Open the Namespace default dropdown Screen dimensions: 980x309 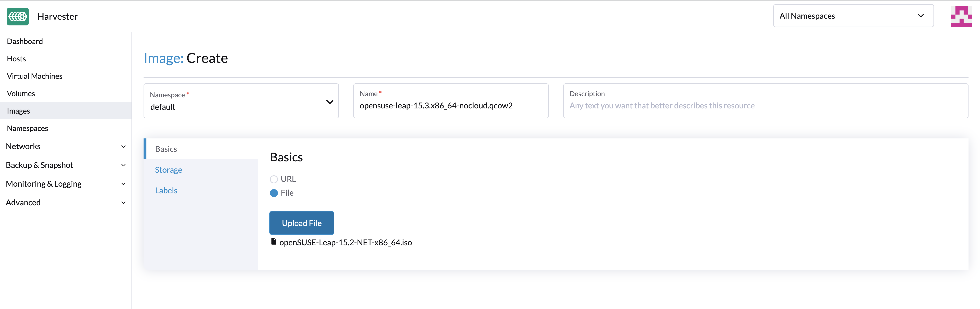pyautogui.click(x=241, y=102)
